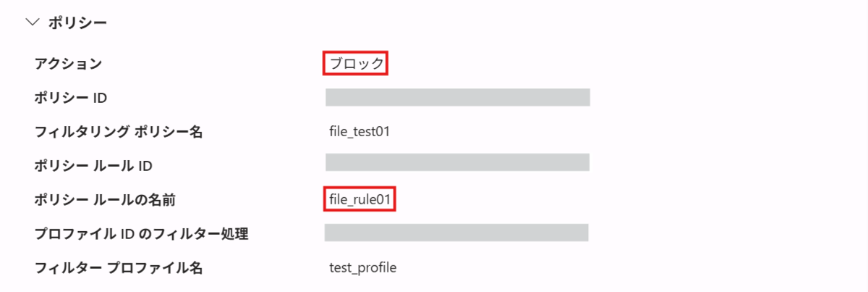Image resolution: width=868 pixels, height=292 pixels.
Task: Select the file_rule01 rule name
Action: click(x=359, y=199)
